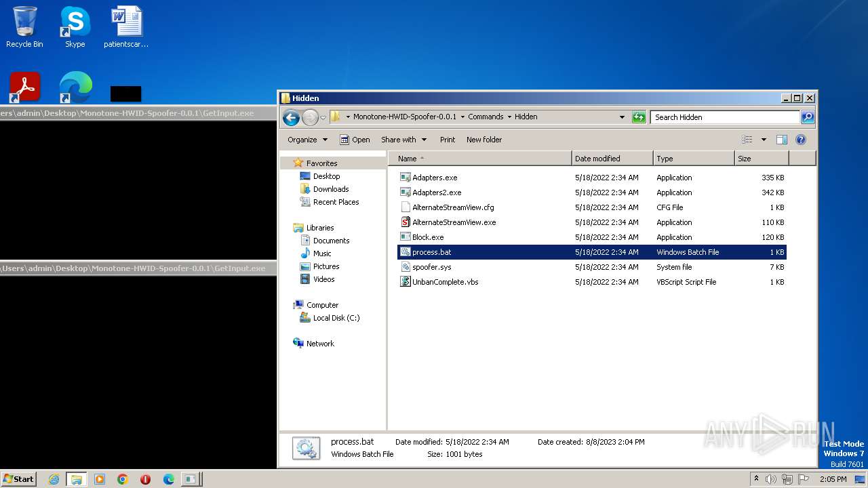
Task: Go back in Explorer navigation
Action: [x=291, y=117]
